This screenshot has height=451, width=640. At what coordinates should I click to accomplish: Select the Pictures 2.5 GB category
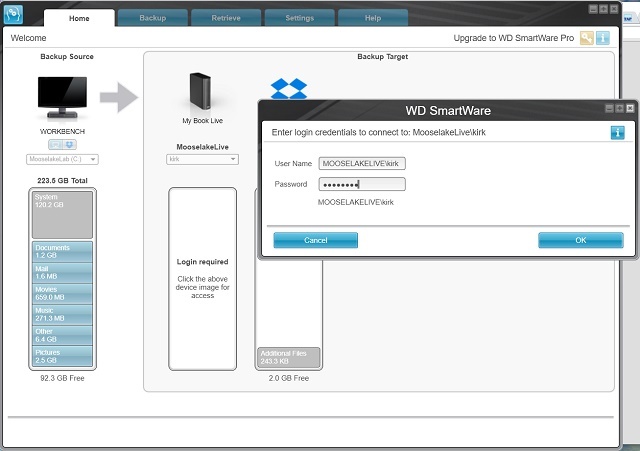tap(62, 356)
